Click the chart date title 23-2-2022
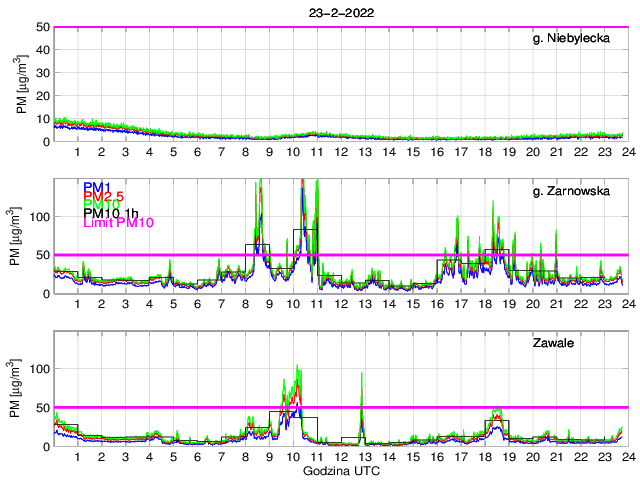Viewport: 640px width, 480px height. [x=337, y=11]
